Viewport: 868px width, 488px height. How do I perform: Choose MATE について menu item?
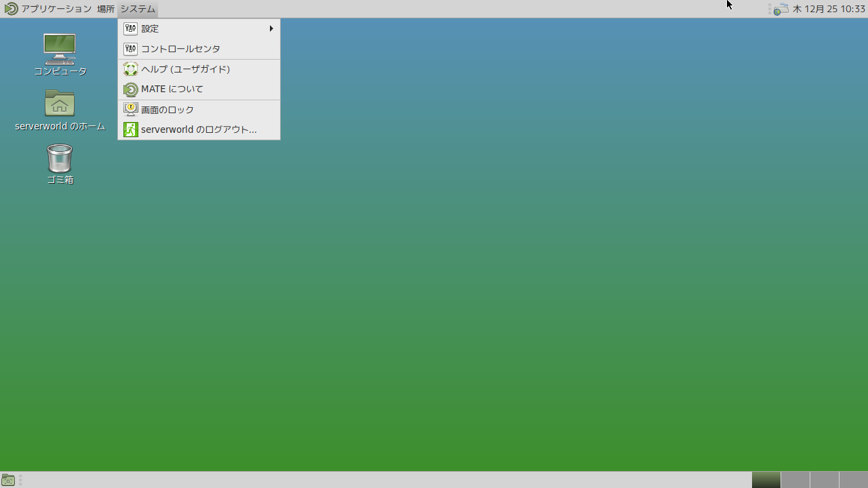coord(172,89)
